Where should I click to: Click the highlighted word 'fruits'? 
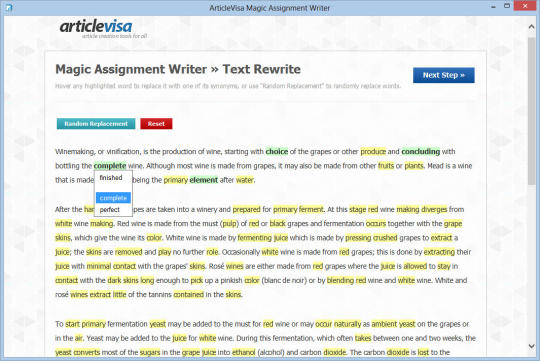coord(386,166)
